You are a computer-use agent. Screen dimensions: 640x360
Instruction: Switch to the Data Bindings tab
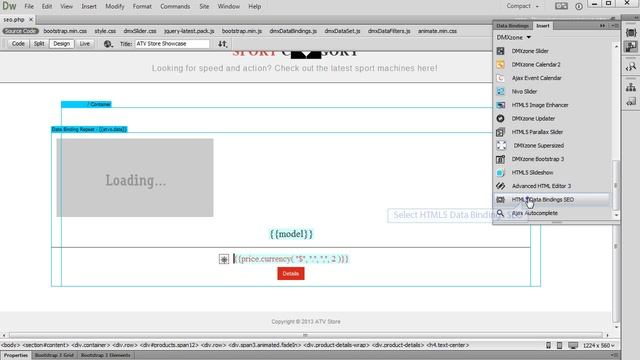point(512,26)
